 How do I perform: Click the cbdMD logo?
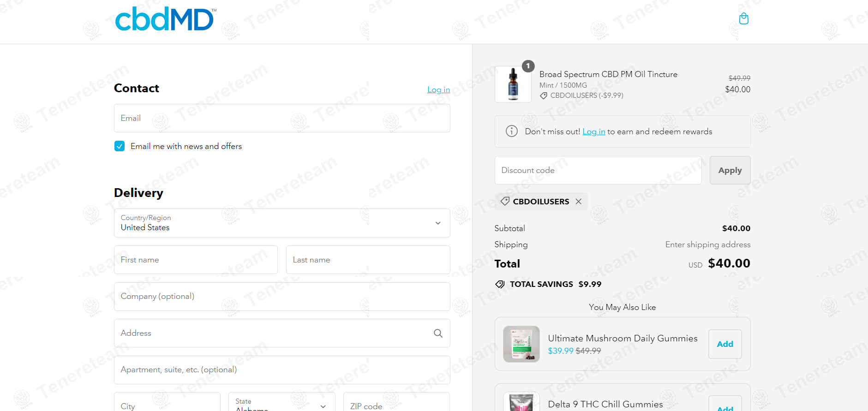point(165,19)
